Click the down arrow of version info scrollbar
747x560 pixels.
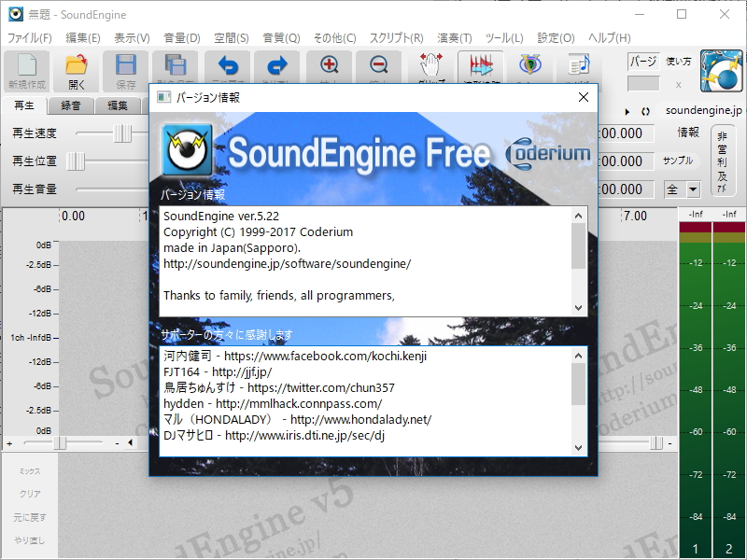point(579,308)
